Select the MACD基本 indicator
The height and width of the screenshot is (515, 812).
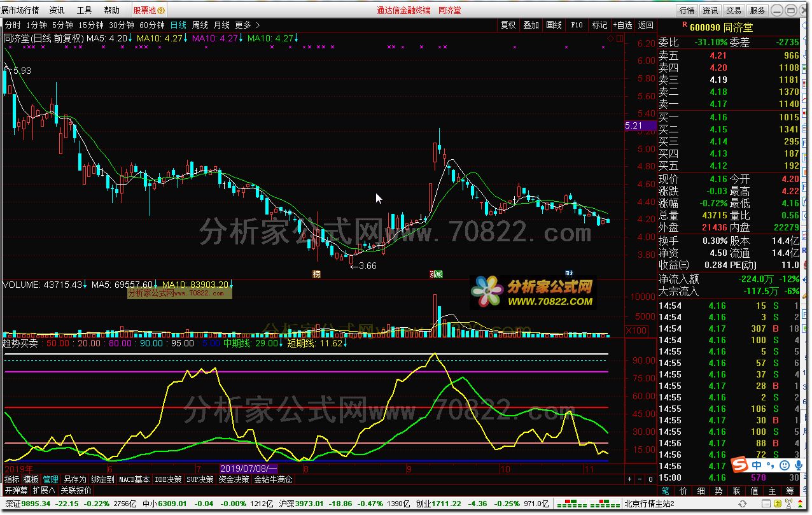pos(135,479)
